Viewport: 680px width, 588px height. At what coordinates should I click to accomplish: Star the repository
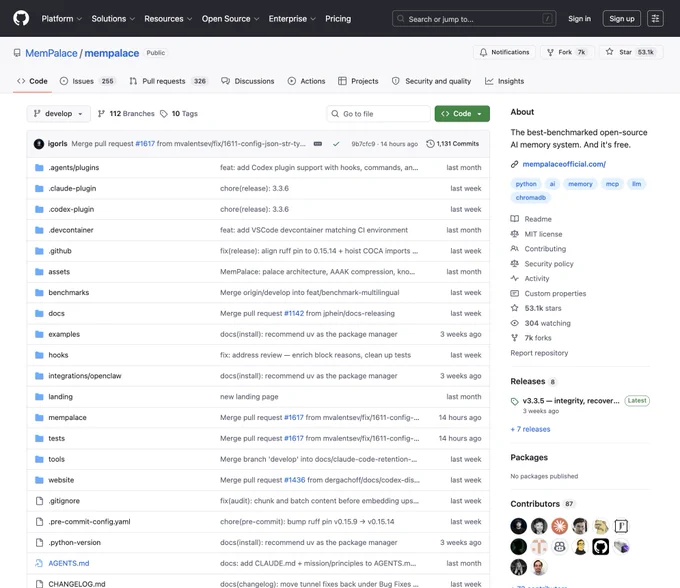coord(631,52)
